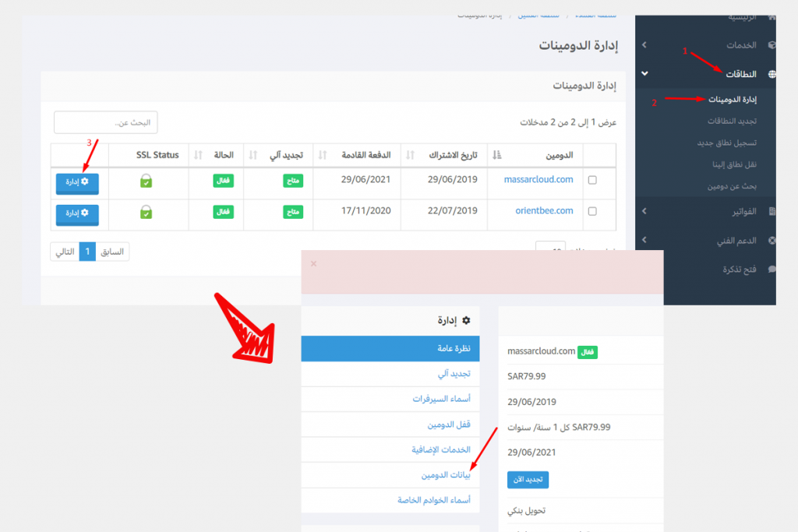This screenshot has width=798, height=532.
Task: Click the gear icon in إدارة panel header
Action: click(466, 320)
